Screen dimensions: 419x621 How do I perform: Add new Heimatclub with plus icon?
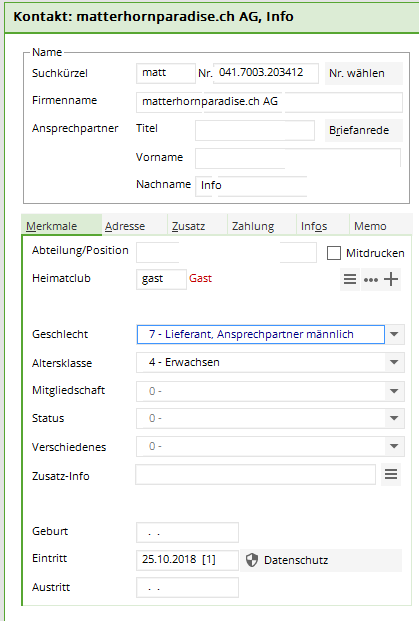tap(391, 279)
